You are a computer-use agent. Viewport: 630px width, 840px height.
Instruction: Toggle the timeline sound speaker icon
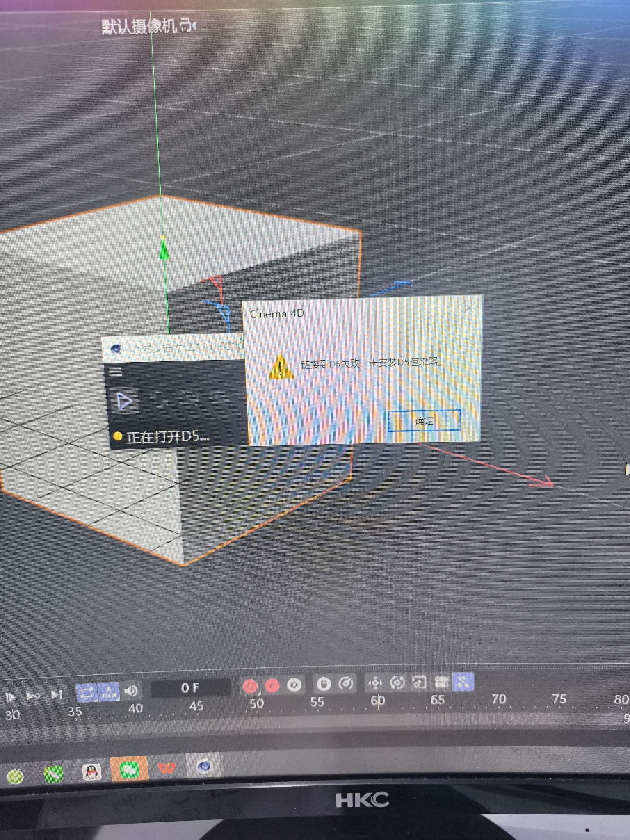pos(131,691)
